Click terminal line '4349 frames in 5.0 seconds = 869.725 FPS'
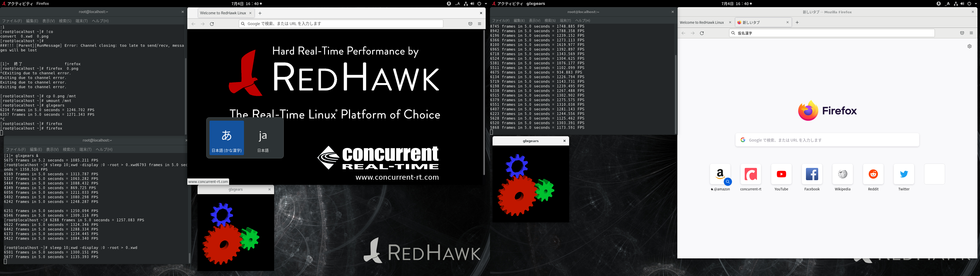Viewport: 980px width, 276px height. coord(50,188)
